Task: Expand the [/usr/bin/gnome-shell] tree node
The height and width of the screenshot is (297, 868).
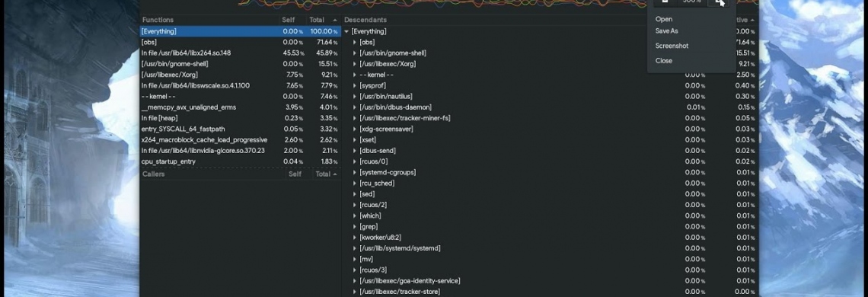Action: click(355, 53)
